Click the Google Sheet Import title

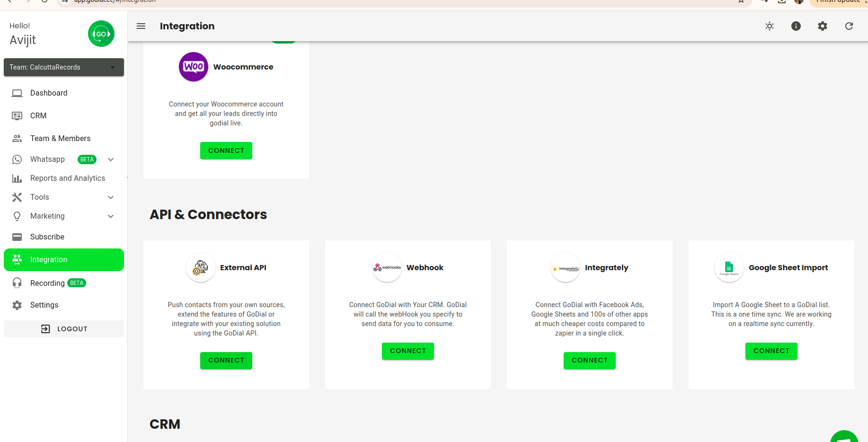tap(788, 267)
